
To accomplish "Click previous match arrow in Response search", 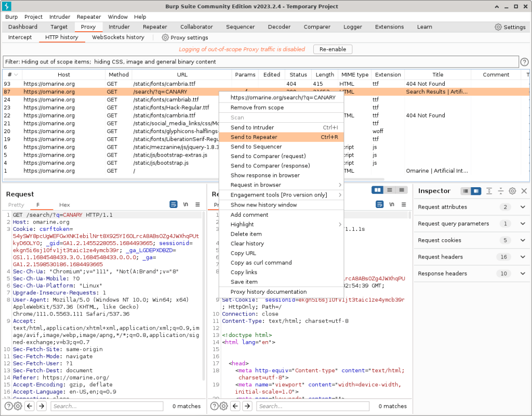I will click(235, 406).
